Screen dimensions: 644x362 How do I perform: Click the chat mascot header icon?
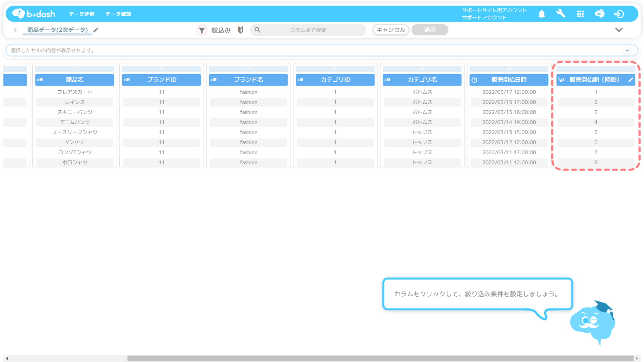pyautogui.click(x=599, y=14)
